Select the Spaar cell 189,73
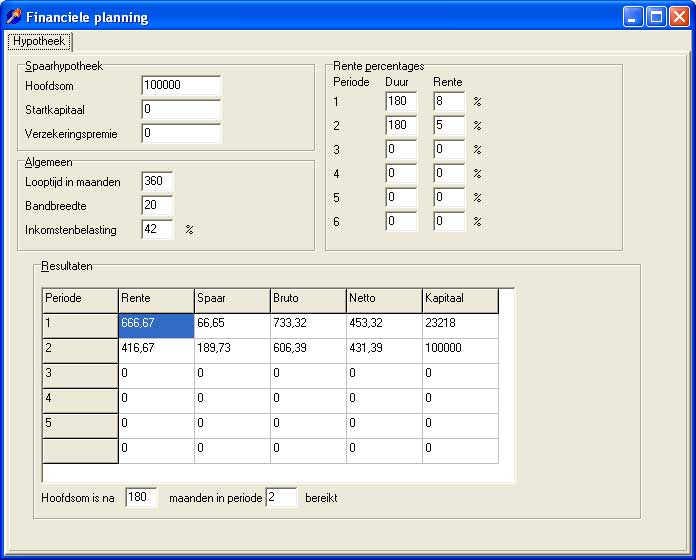The height and width of the screenshot is (560, 696). pos(232,351)
